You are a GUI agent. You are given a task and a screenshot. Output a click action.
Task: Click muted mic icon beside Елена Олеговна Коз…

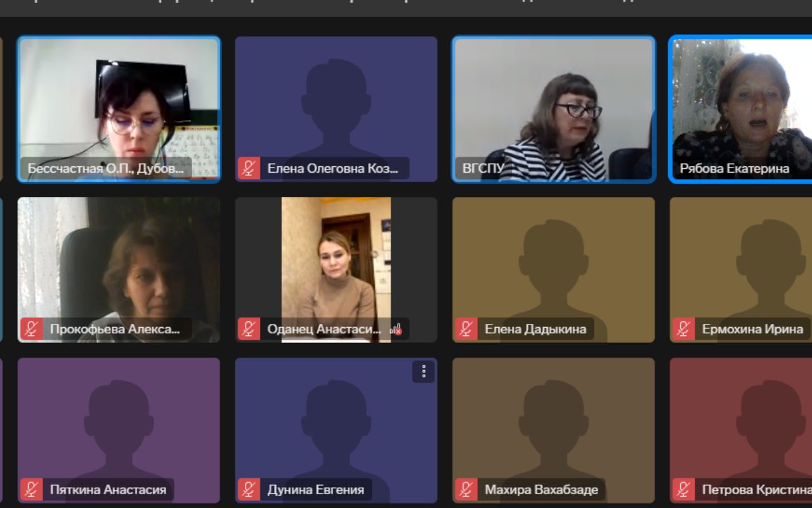coord(249,168)
